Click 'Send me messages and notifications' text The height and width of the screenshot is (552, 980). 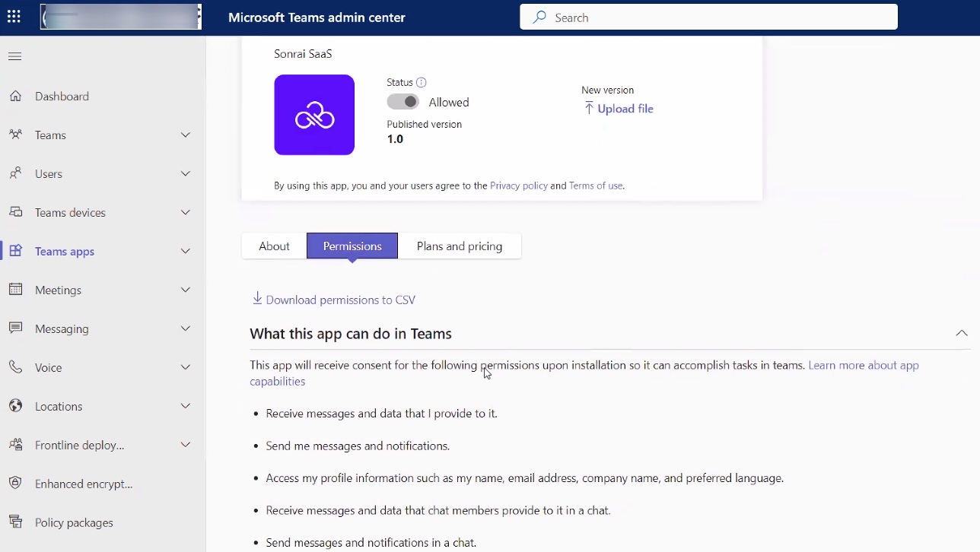click(x=358, y=446)
